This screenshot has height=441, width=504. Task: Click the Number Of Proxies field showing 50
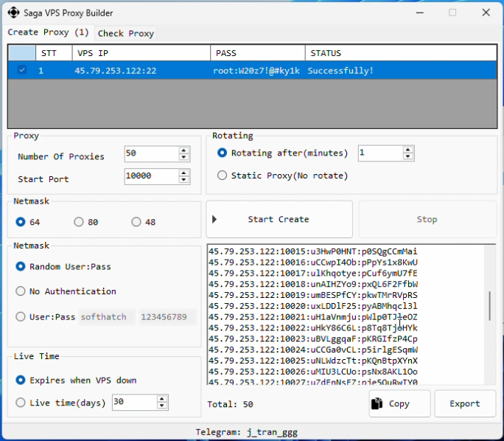pos(151,153)
